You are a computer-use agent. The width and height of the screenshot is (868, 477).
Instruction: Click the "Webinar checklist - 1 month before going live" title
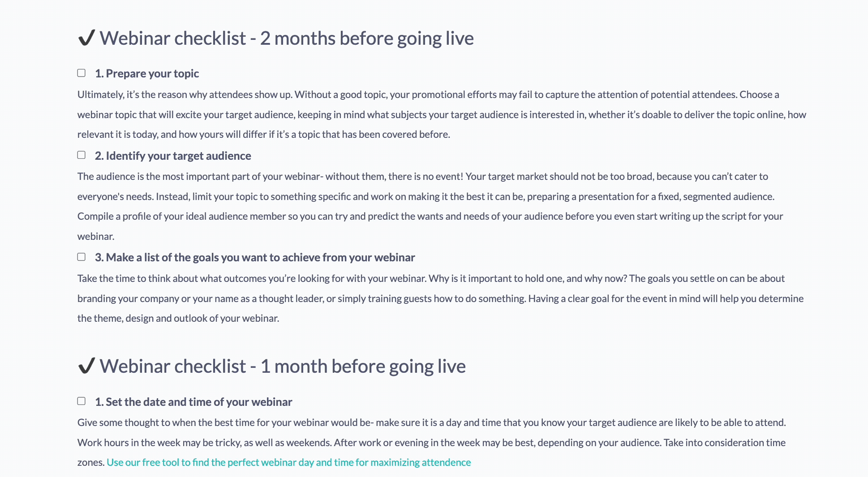(x=283, y=366)
